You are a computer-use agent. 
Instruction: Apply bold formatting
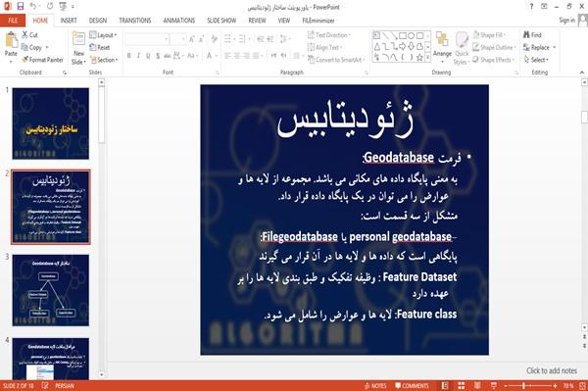[x=129, y=56]
